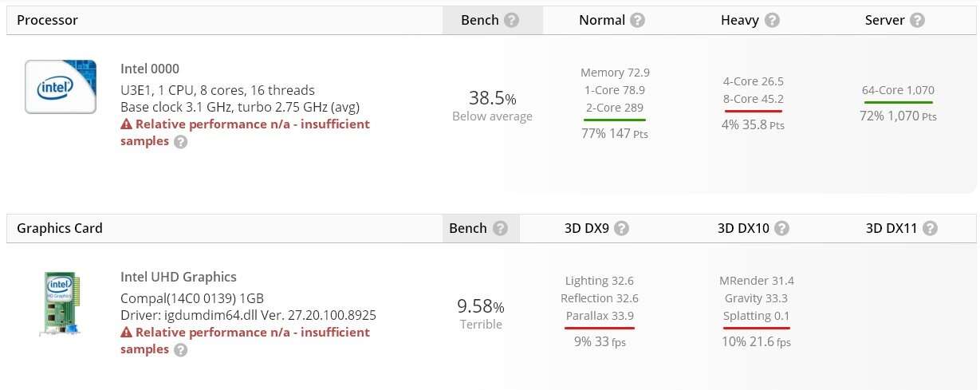
Task: Click the green bar under 64-Core score
Action: tap(898, 102)
